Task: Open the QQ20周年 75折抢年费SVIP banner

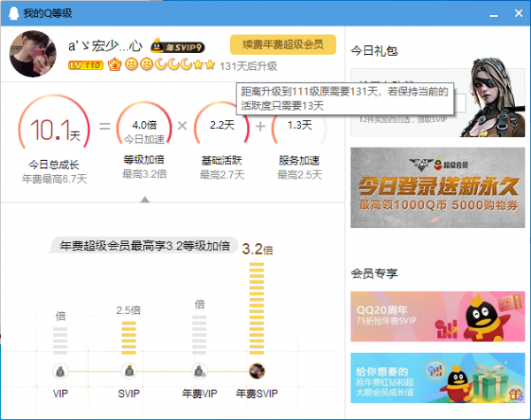Action: [x=437, y=317]
